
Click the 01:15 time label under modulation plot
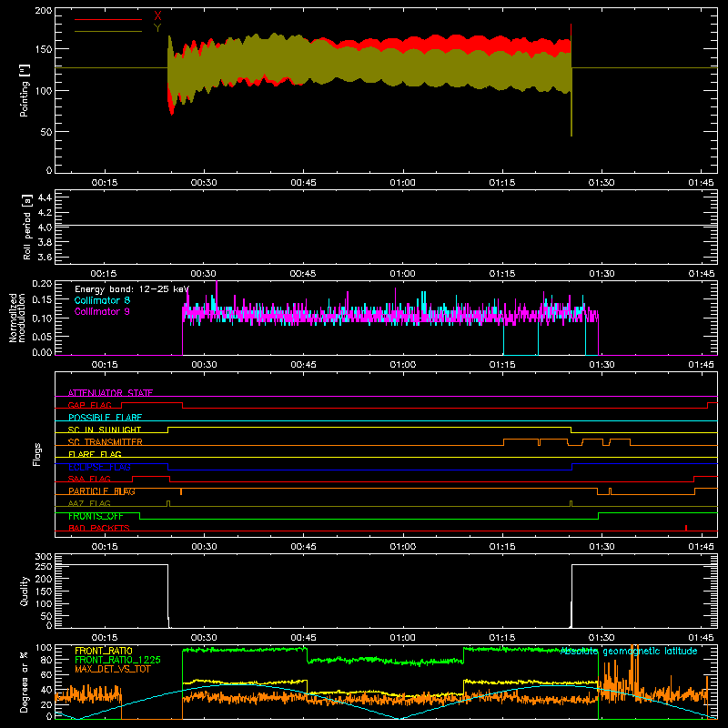coord(502,365)
